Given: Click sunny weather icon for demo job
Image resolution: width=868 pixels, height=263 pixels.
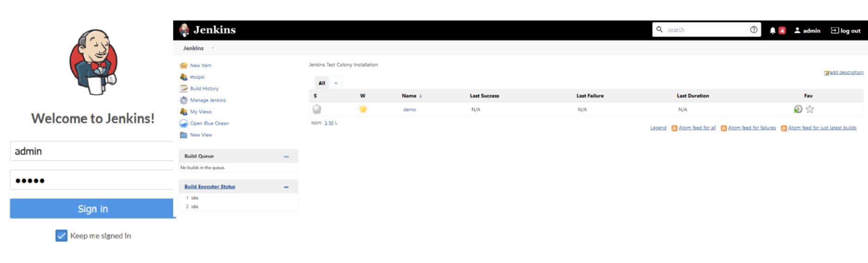Looking at the screenshot, I should coord(363,109).
